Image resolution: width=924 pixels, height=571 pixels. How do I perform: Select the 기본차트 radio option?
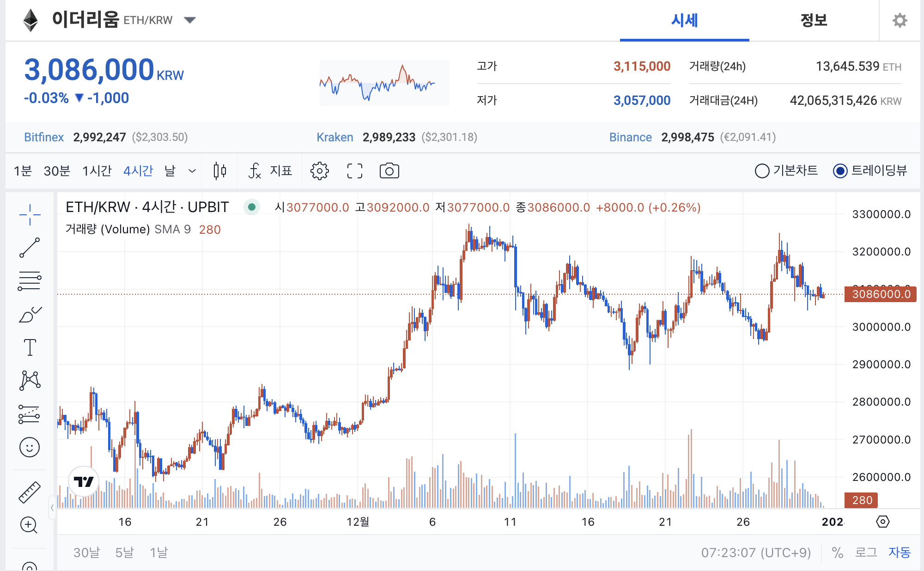pos(762,171)
